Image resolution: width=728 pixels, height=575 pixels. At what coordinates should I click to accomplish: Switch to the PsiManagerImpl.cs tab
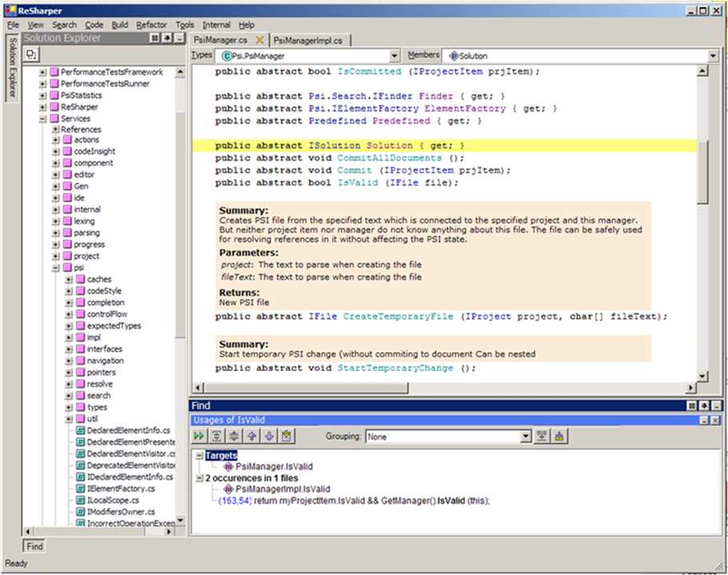[308, 38]
